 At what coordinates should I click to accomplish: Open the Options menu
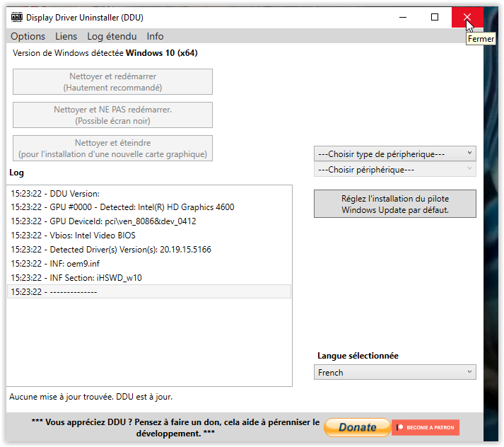[28, 36]
